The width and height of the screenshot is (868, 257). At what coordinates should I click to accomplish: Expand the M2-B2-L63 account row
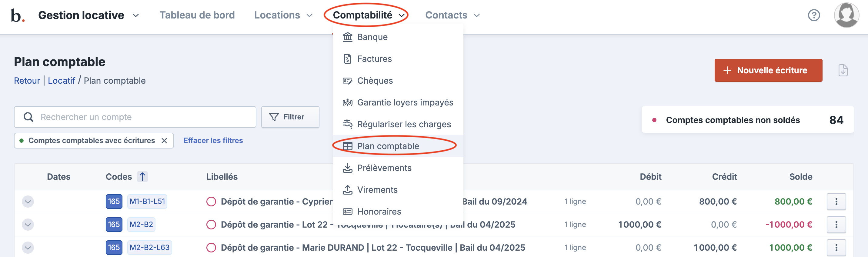point(28,248)
